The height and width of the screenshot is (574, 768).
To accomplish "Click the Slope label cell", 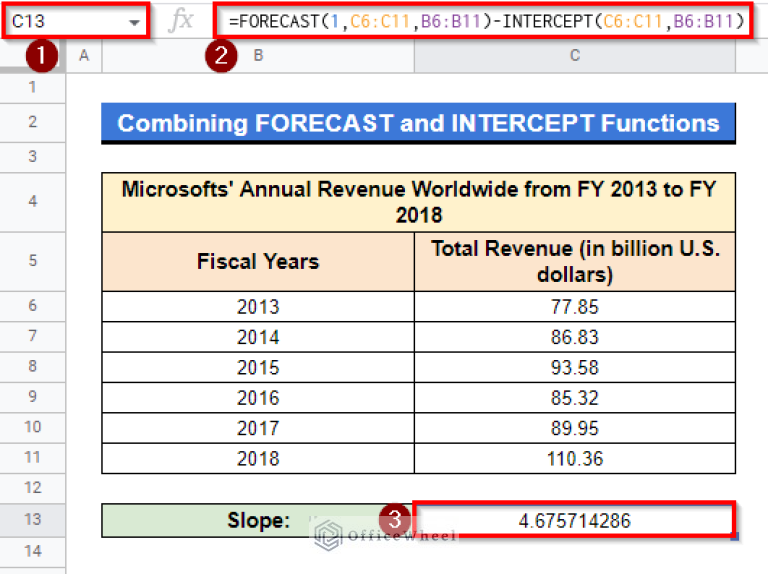I will click(257, 521).
